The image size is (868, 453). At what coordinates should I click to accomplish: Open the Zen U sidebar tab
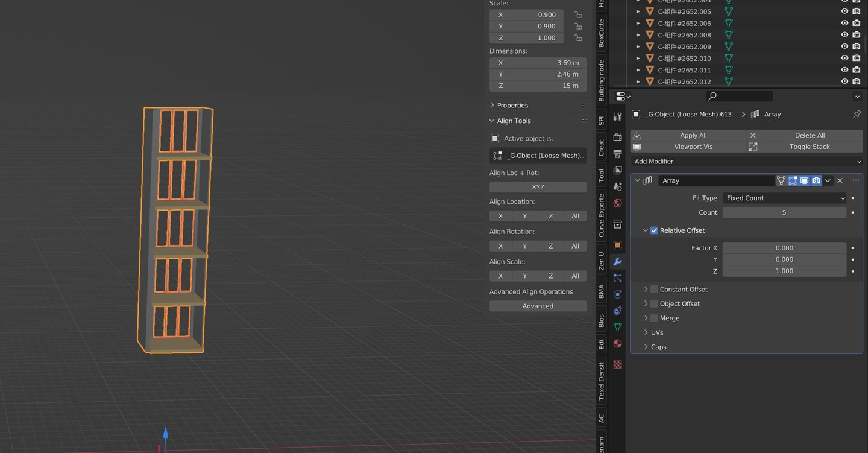point(601,261)
